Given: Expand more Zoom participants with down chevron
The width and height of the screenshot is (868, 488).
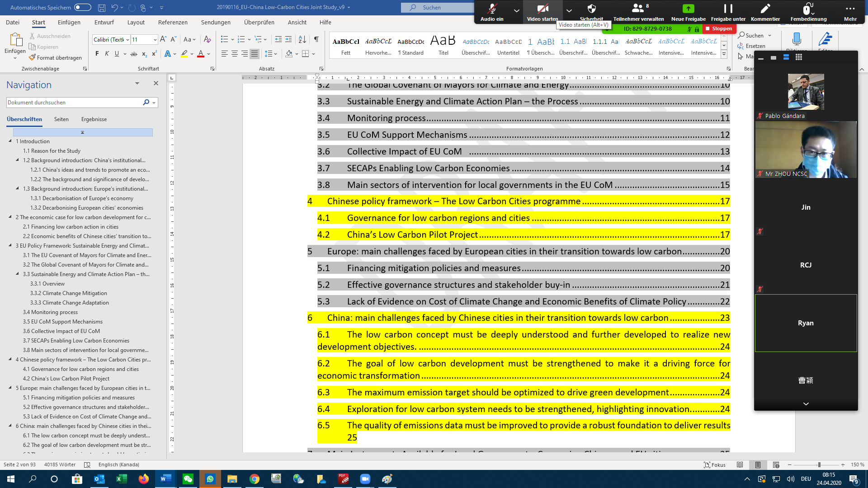Looking at the screenshot, I should click(806, 404).
